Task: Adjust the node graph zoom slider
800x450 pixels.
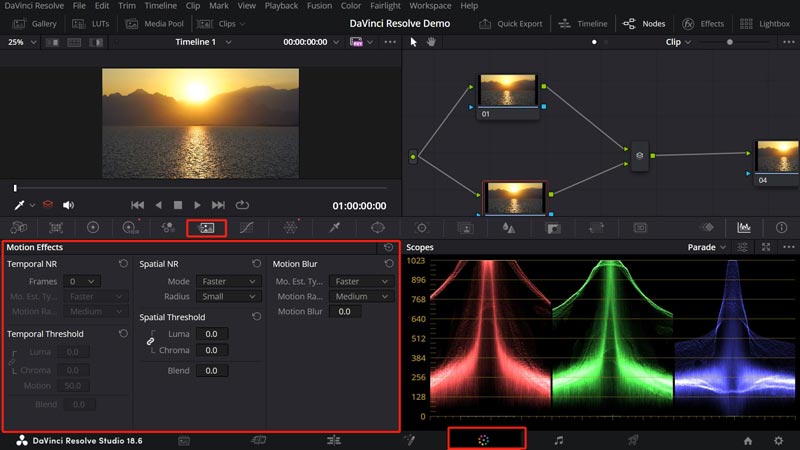Action: pyautogui.click(x=730, y=42)
